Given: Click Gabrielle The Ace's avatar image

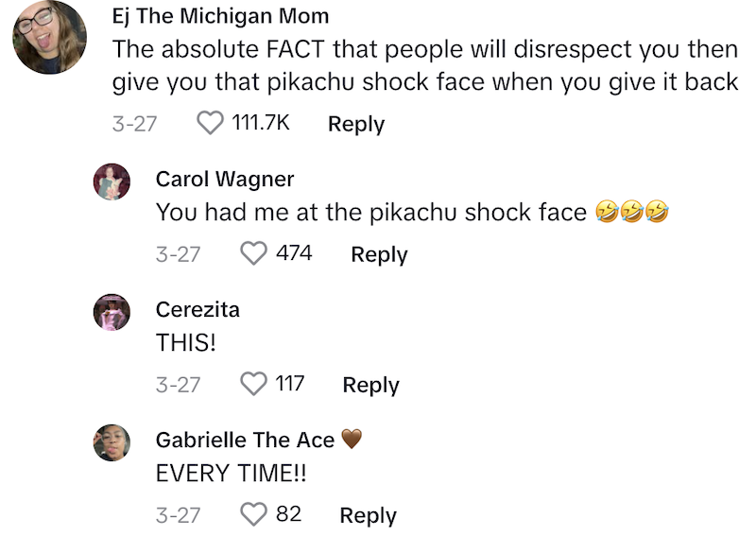Looking at the screenshot, I should [112, 442].
